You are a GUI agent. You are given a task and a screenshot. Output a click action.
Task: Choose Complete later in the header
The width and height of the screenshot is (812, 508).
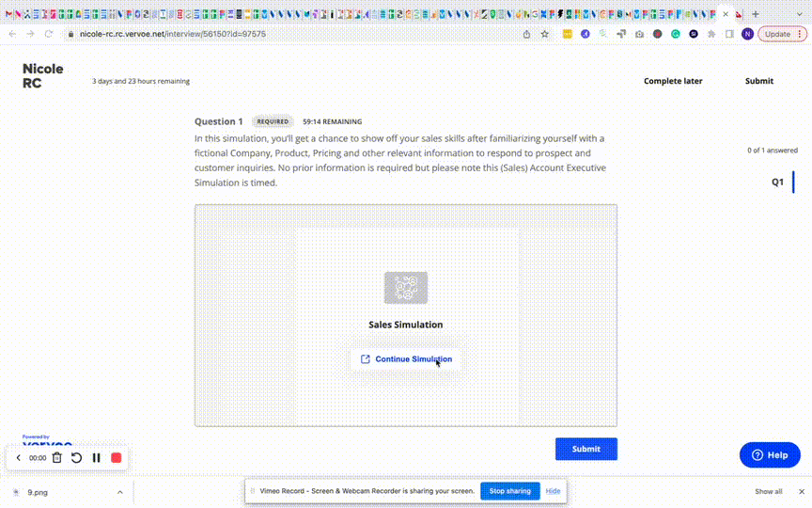click(x=673, y=81)
